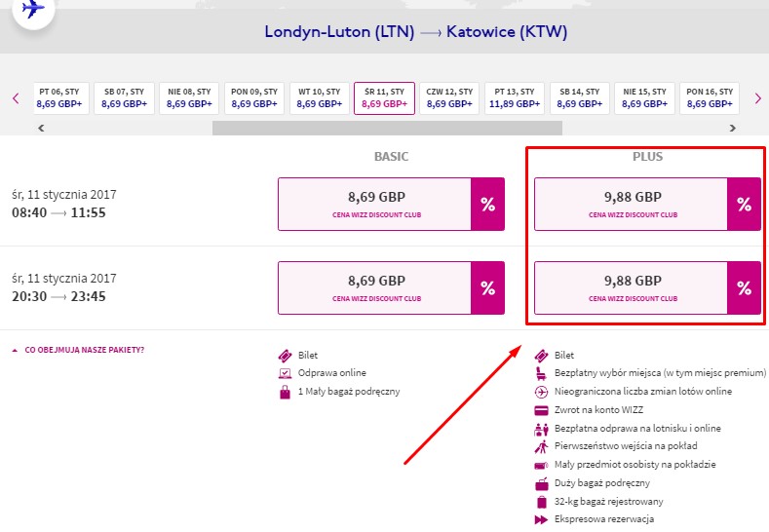The image size is (769, 532).
Task: Select the CZW 12, STY date tab
Action: tap(449, 98)
